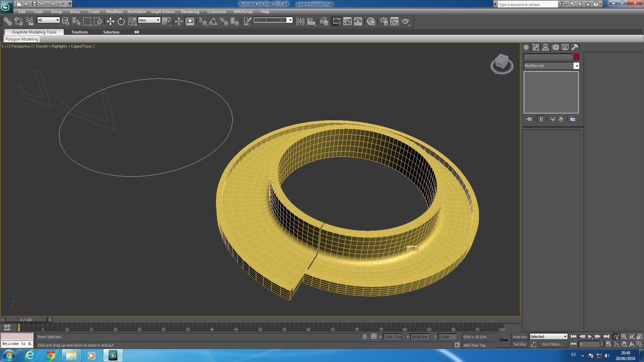
Task: Click the Z coordinate input field
Action: 447,337
